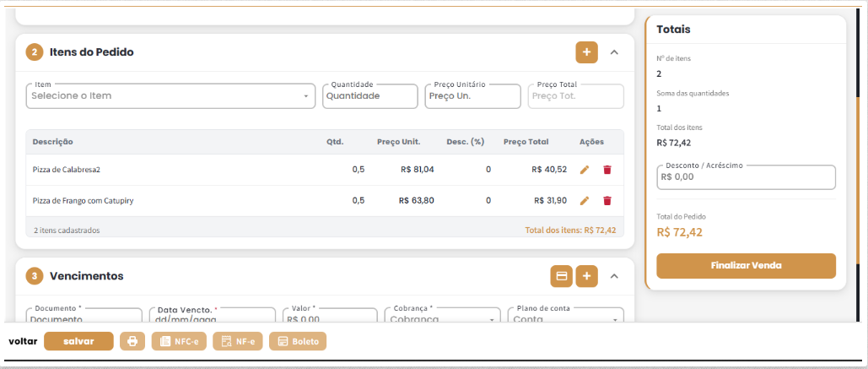This screenshot has width=868, height=369.
Task: Click the R$ 31,90 total price
Action: pos(550,201)
